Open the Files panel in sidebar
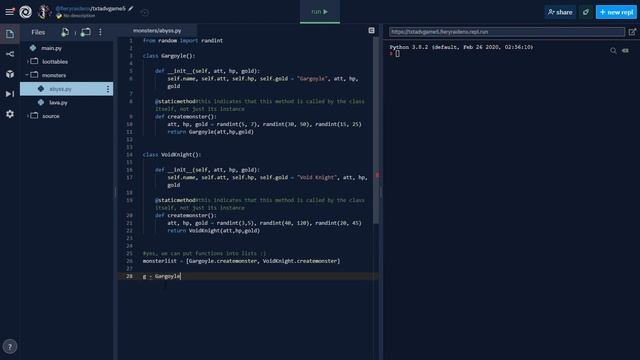 [x=10, y=34]
